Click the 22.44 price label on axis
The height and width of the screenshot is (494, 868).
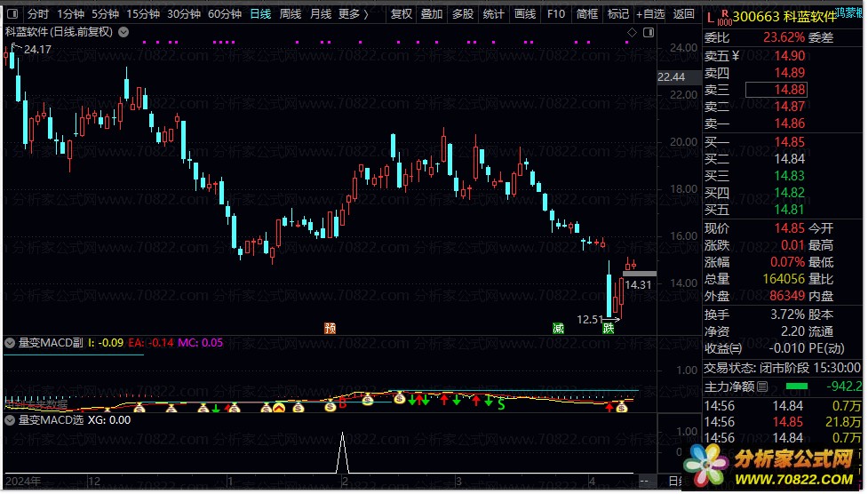(671, 77)
